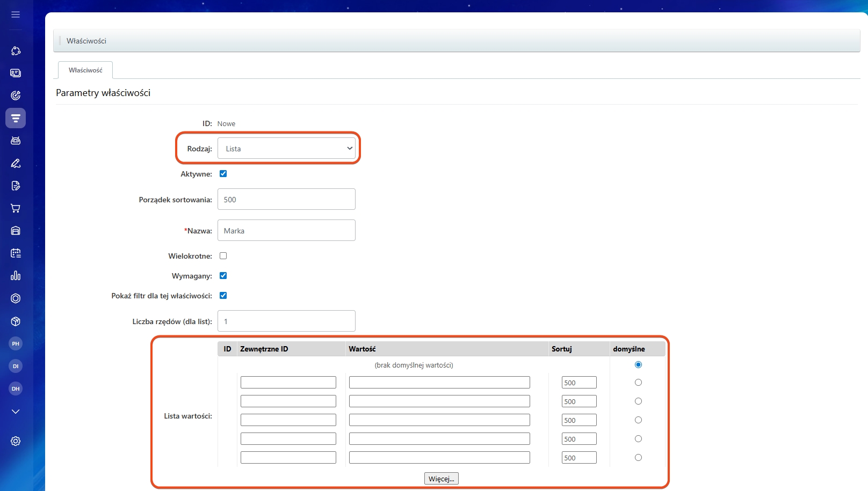This screenshot has height=491, width=868.
Task: Select the default radio button in first value row
Action: (x=638, y=383)
